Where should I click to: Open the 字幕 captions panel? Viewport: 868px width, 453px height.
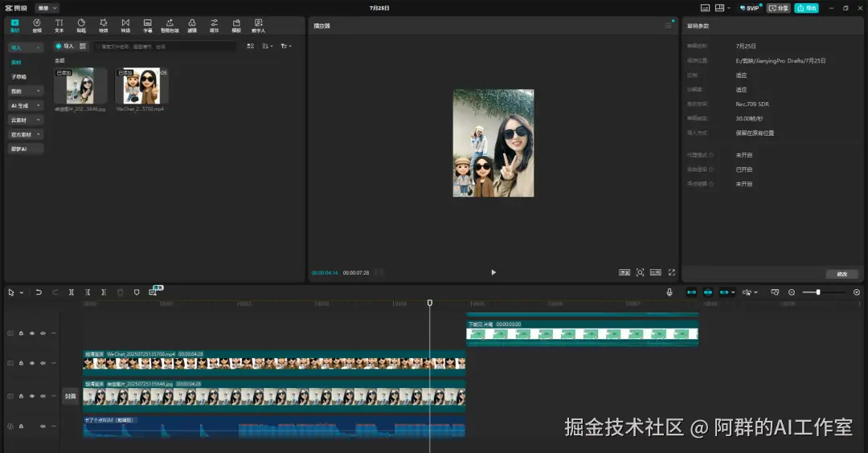(x=147, y=26)
